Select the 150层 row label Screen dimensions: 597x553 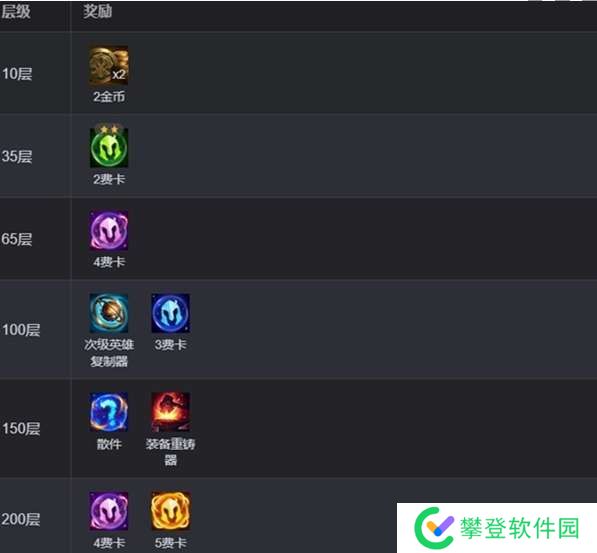tap(21, 428)
